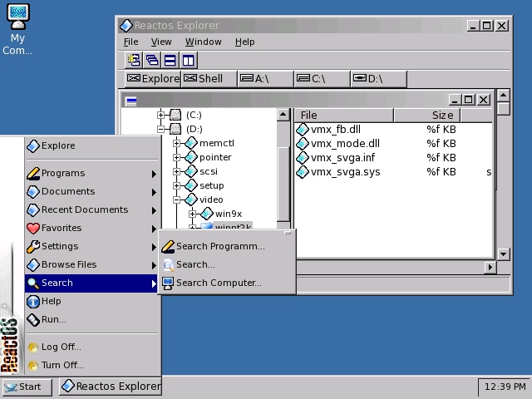532x399 pixels.
Task: Expand the memctl tree node
Action: [x=176, y=143]
